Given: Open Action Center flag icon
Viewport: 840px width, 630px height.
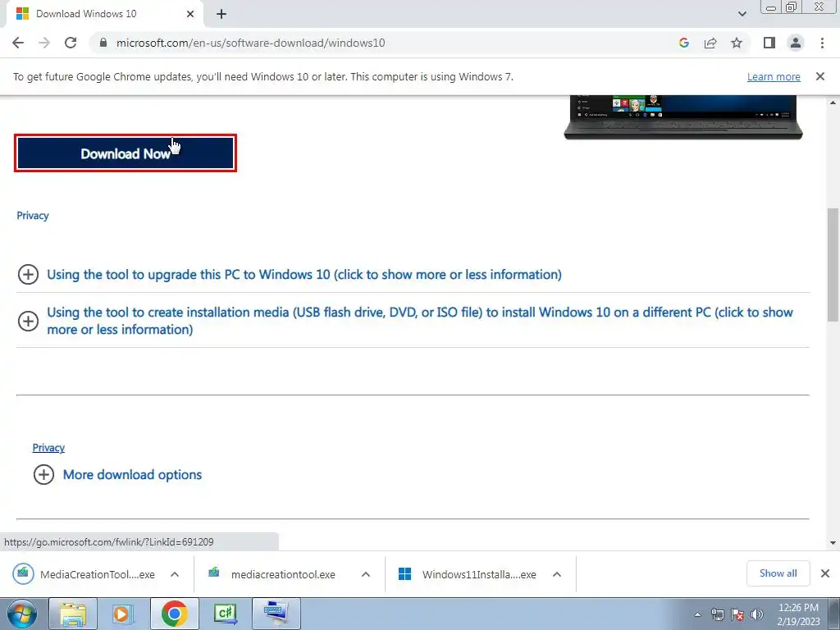Looking at the screenshot, I should (737, 614).
